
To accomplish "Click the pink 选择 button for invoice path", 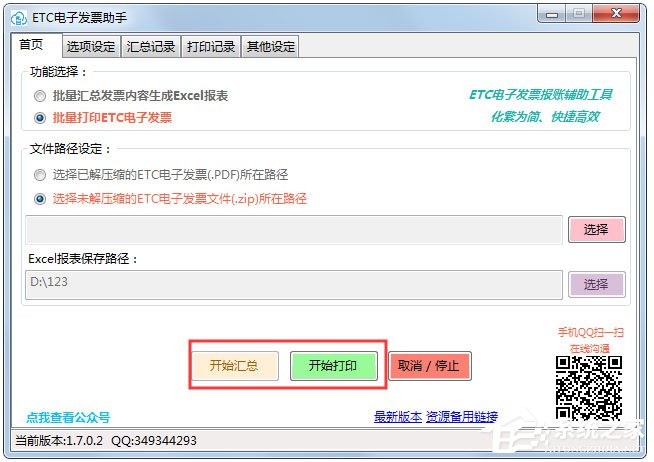I will (x=596, y=230).
